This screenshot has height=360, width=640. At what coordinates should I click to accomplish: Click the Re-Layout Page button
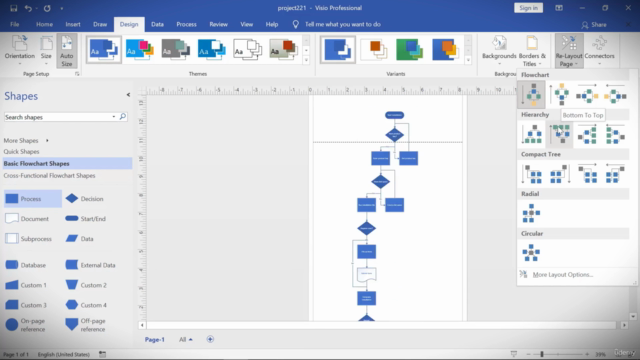569,51
